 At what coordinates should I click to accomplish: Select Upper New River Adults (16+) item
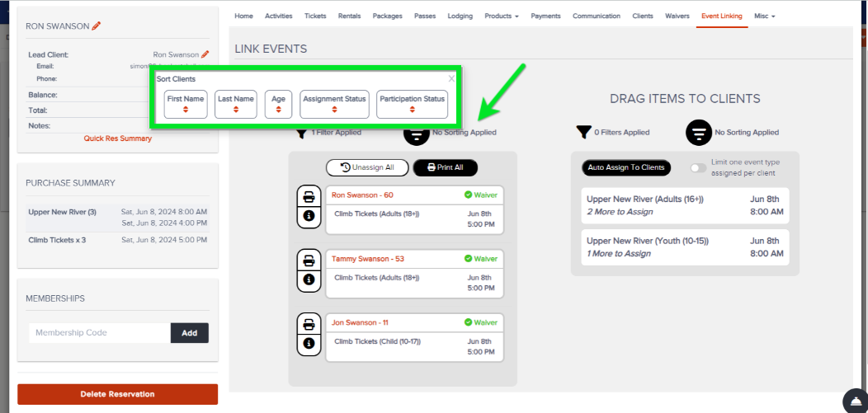click(685, 205)
